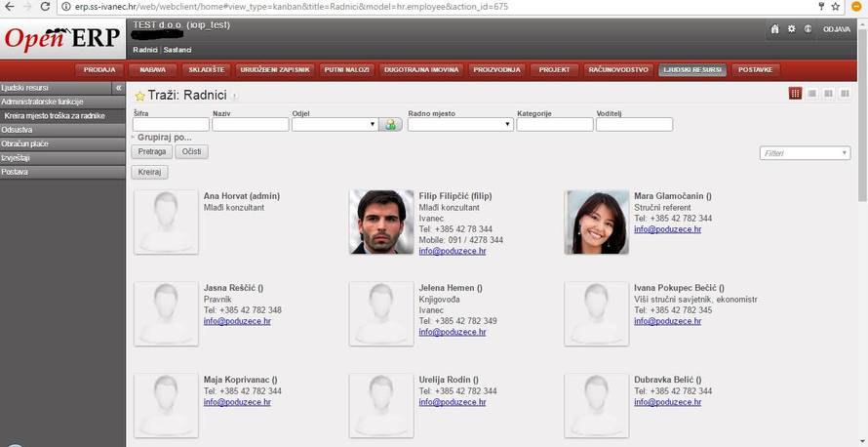Collapse the left sidebar with double-arrow icon
868x447 pixels.
pyautogui.click(x=118, y=88)
